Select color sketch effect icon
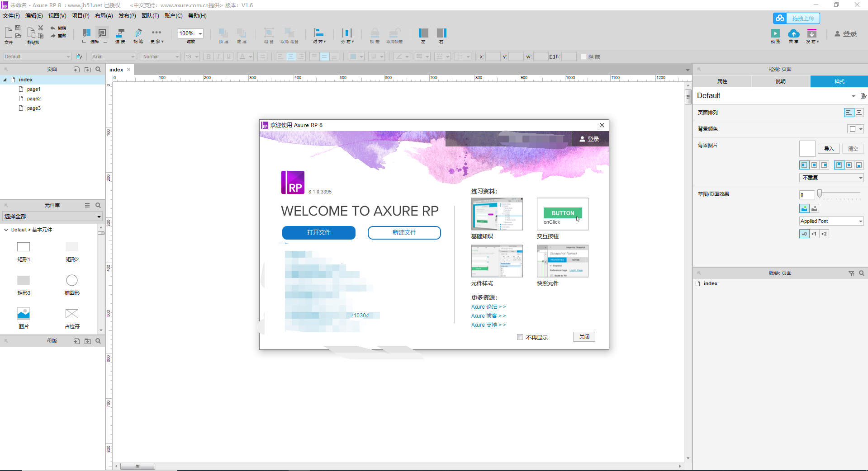Image resolution: width=868 pixels, height=471 pixels. point(804,208)
